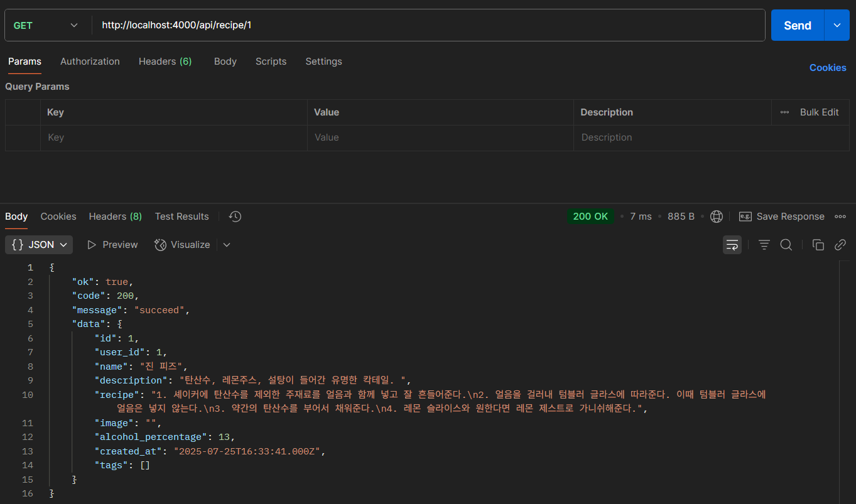Open the response more-options ellipsis

pyautogui.click(x=840, y=217)
